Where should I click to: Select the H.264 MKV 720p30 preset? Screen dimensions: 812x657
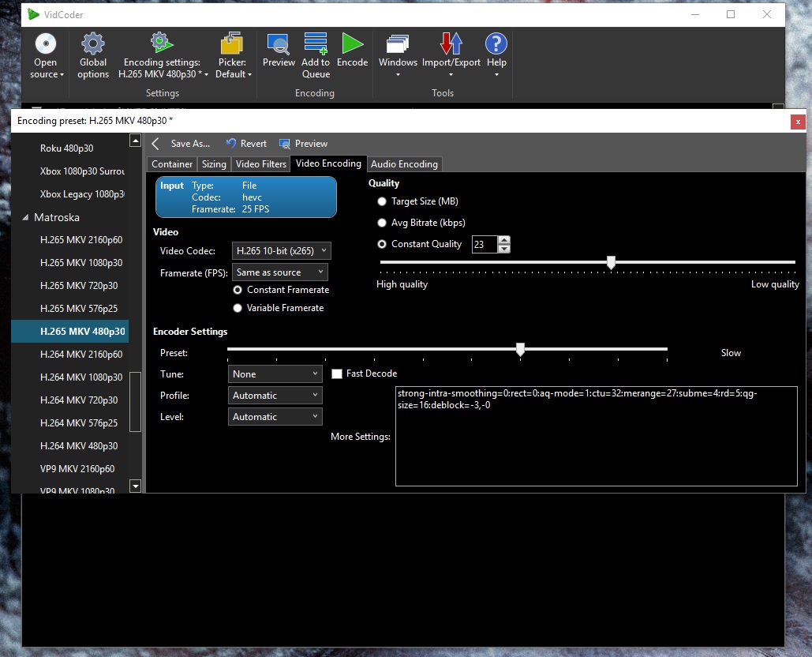(79, 400)
